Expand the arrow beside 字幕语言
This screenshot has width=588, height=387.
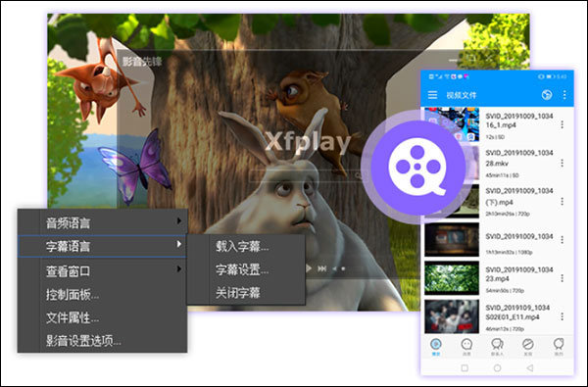click(x=179, y=244)
